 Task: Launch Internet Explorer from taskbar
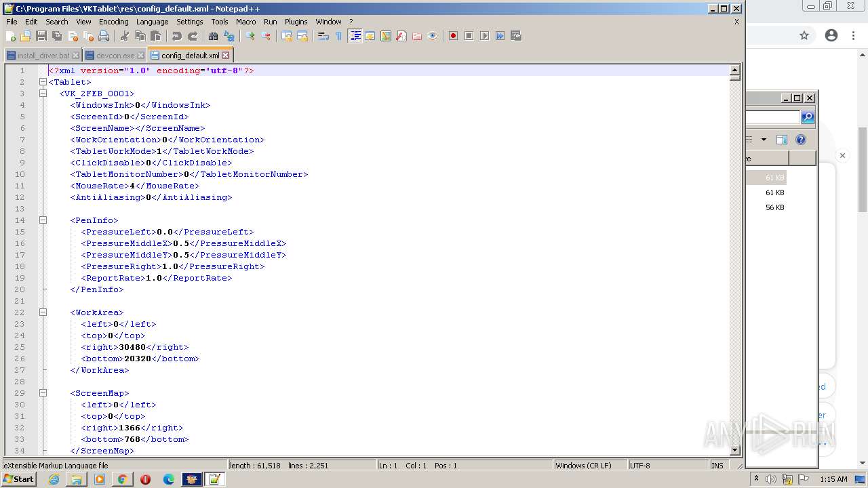point(54,479)
